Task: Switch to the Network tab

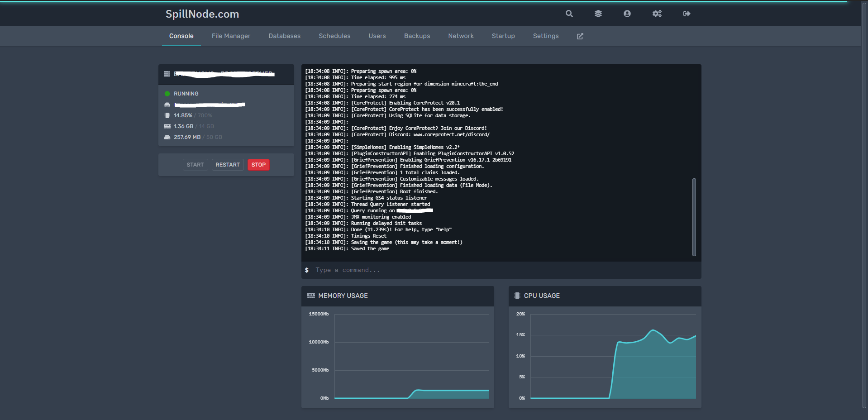Action: 461,36
